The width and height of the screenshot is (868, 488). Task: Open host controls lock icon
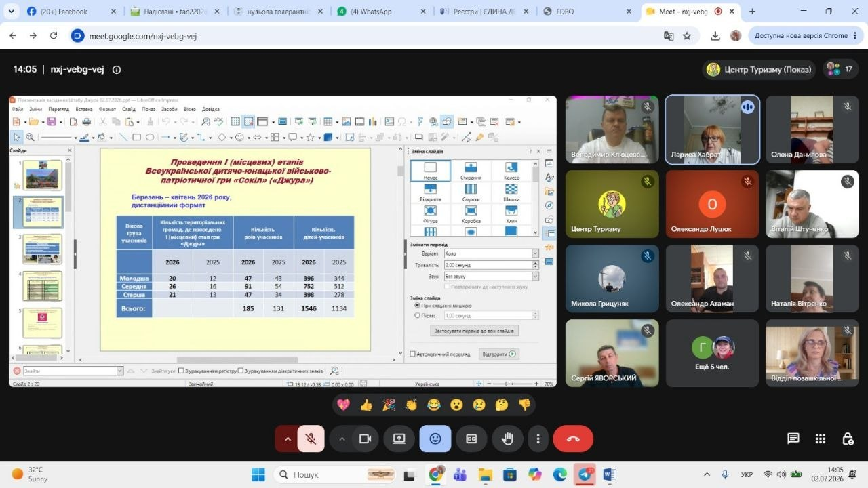tap(848, 439)
